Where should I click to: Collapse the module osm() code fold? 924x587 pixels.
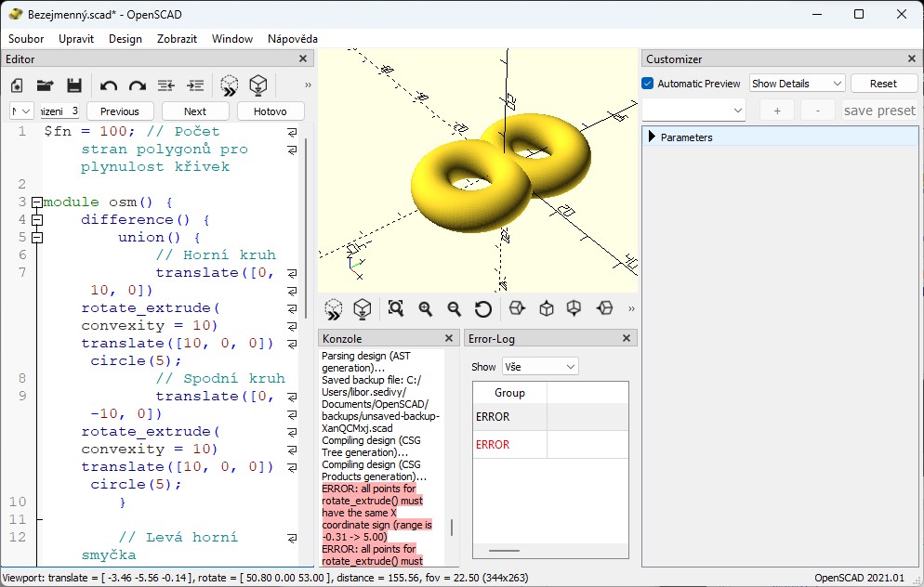(37, 202)
